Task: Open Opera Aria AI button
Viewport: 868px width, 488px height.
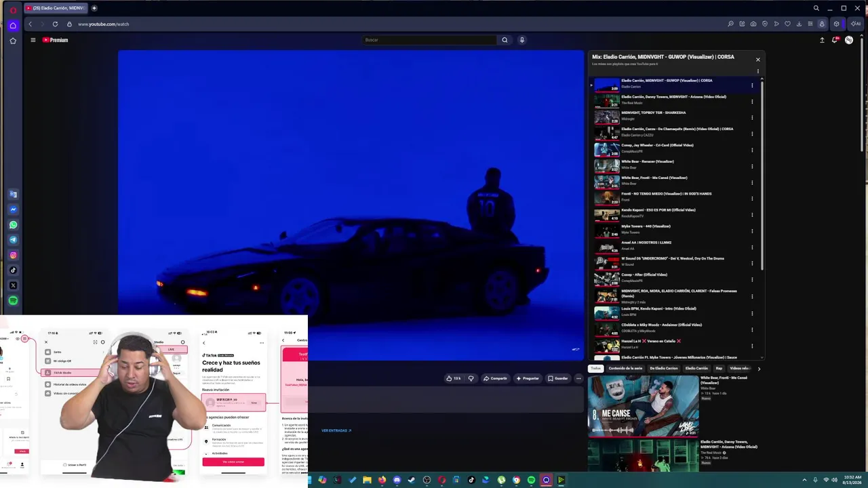Action: (x=856, y=24)
